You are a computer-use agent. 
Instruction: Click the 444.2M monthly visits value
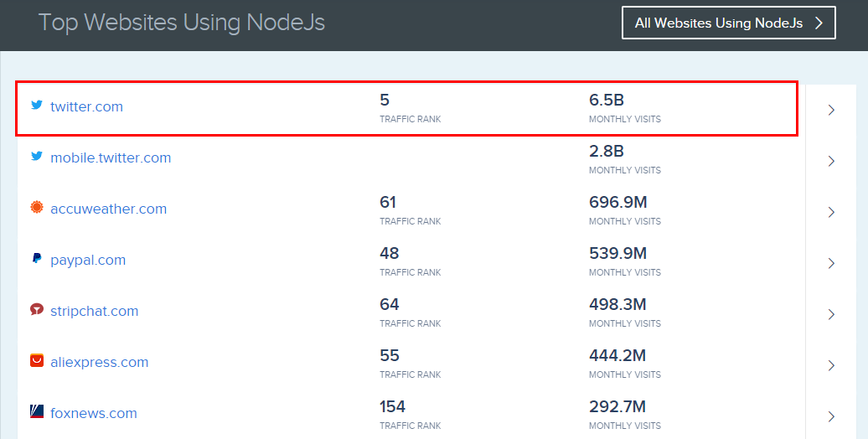(x=617, y=355)
